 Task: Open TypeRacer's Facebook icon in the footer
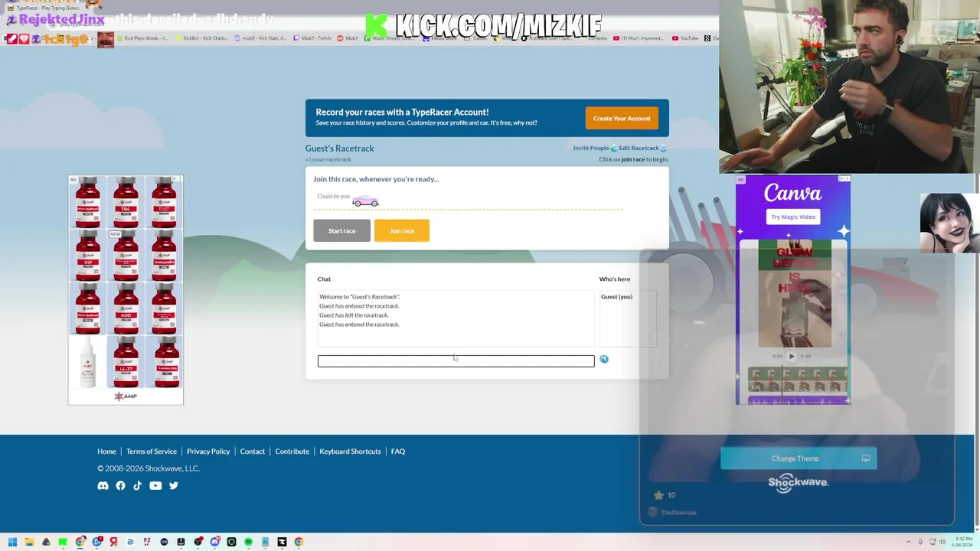[x=120, y=486]
